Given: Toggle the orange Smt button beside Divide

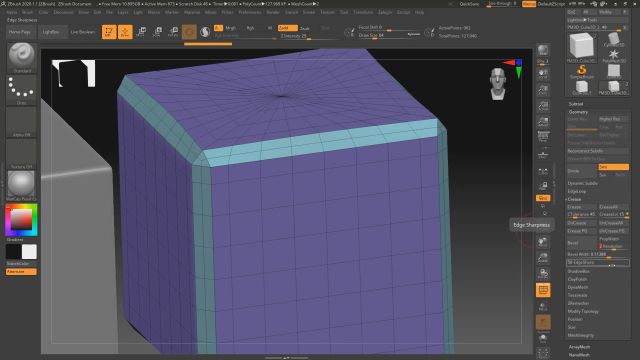Looking at the screenshot, I should 613,167.
